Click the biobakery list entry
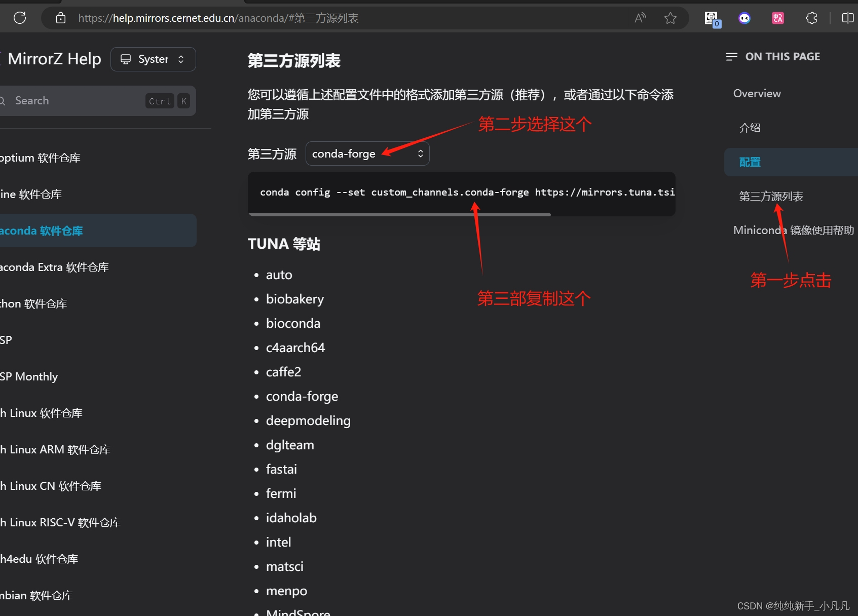The height and width of the screenshot is (616, 858). [295, 299]
